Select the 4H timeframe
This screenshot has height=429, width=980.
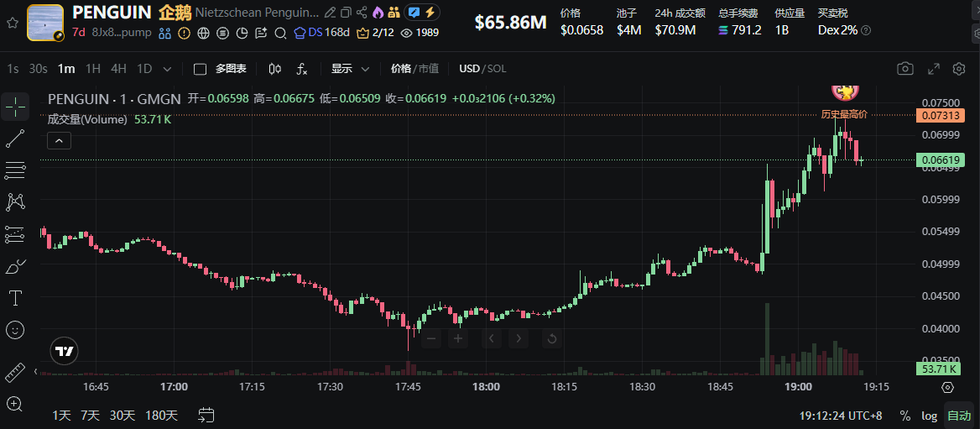click(119, 69)
